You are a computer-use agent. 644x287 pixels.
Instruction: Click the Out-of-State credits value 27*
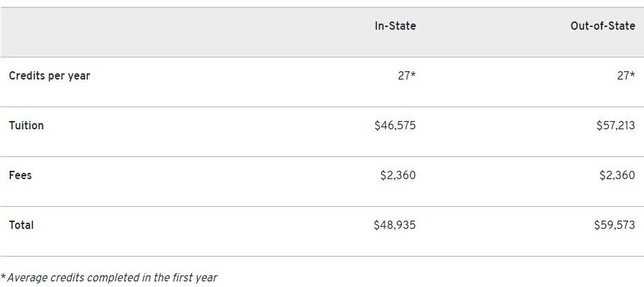pos(625,76)
